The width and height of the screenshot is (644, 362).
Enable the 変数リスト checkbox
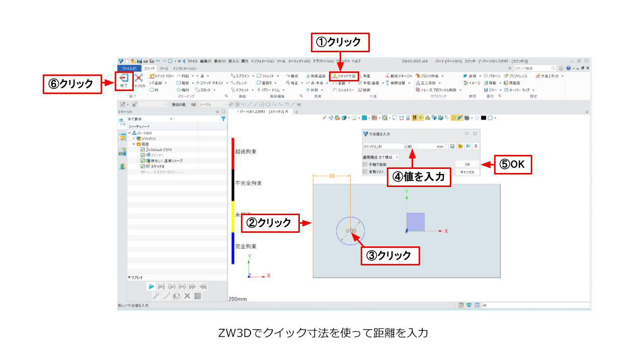coord(365,172)
